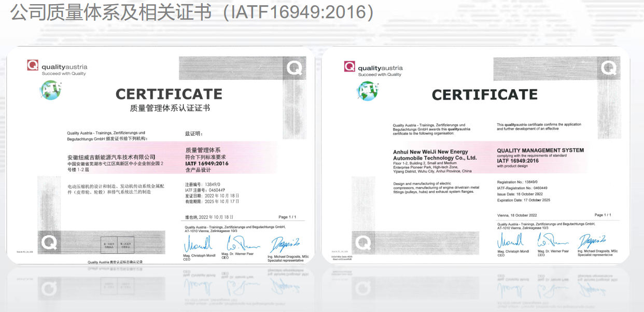Screen dimensions: 644x312
Task: Click the 维也纳, 2022 年 10 月 18 日 line
Action: [209, 217]
